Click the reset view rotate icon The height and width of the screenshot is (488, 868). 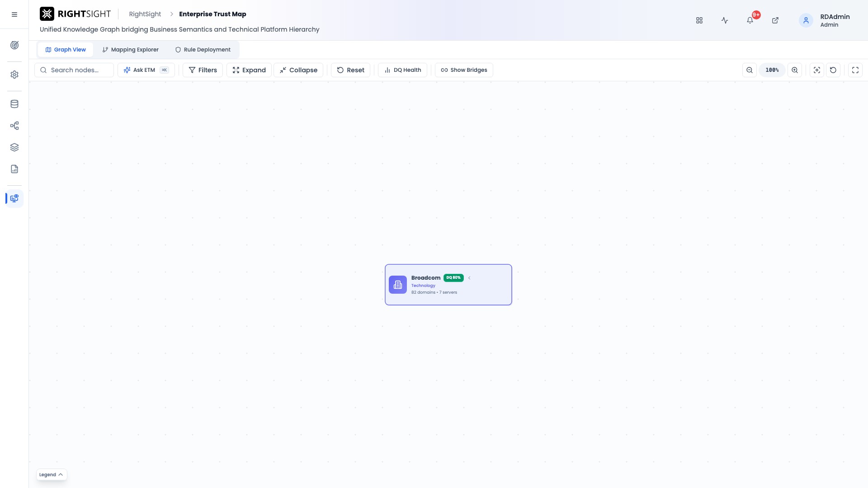[x=833, y=70]
